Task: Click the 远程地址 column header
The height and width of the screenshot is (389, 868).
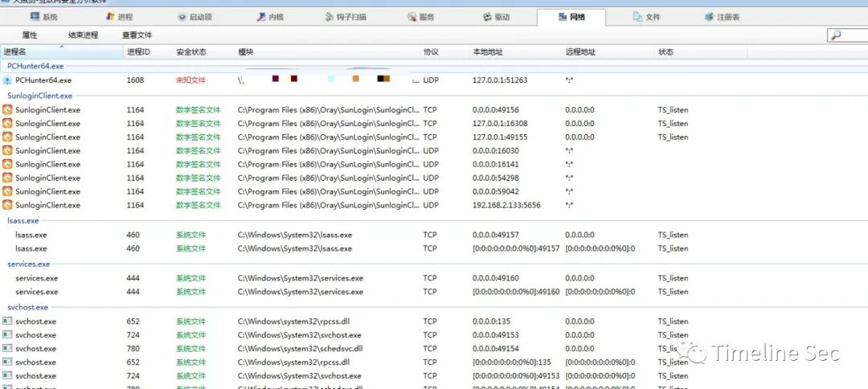Action: tap(608, 52)
